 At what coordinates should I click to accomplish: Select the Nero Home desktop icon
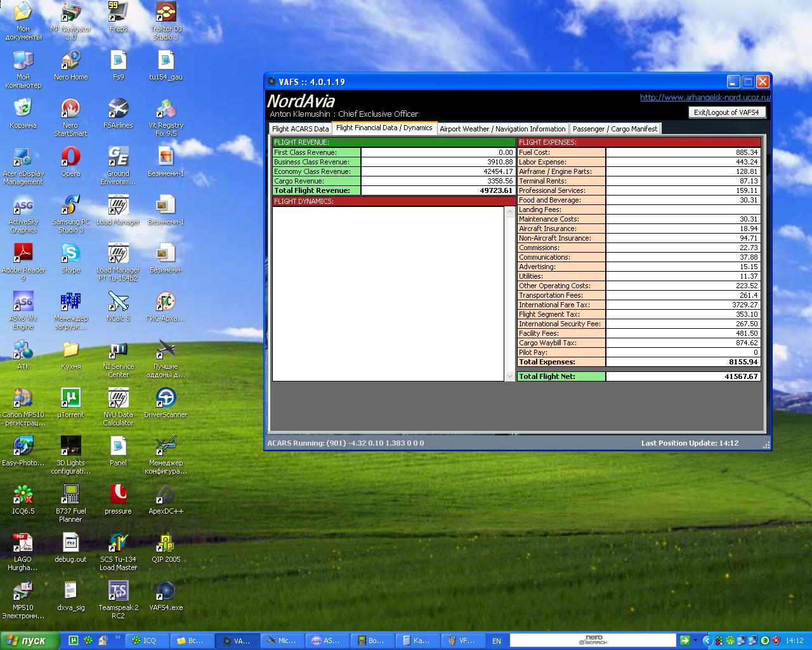[70, 65]
